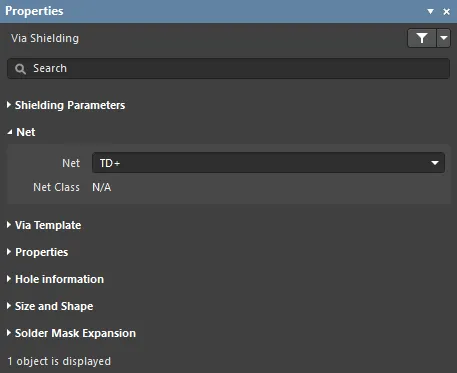Open the filter options dropdown arrow

(x=444, y=38)
